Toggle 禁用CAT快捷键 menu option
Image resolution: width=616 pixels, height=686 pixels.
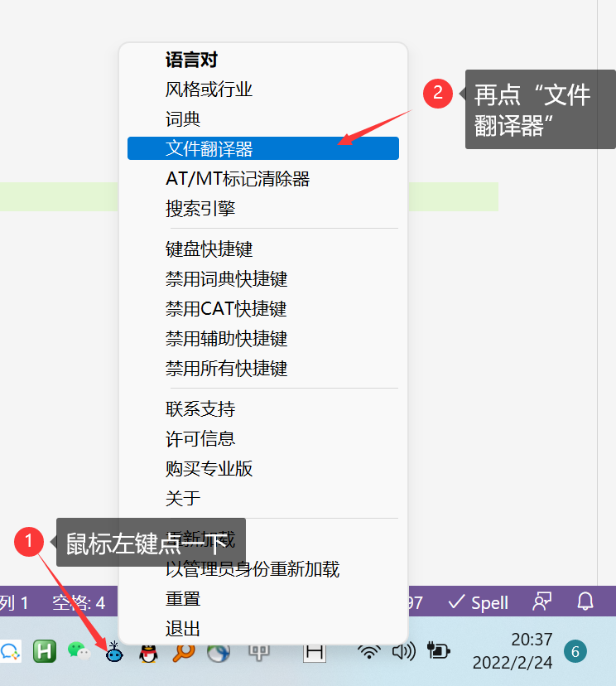tap(226, 309)
